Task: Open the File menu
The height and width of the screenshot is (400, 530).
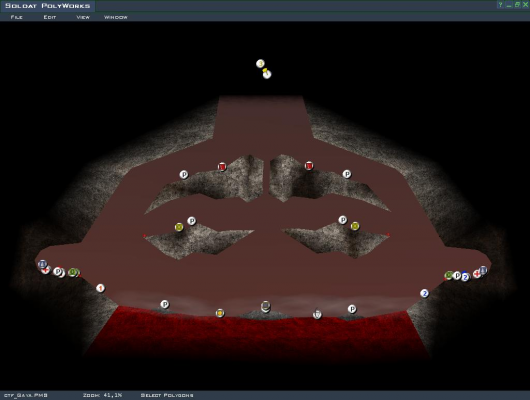Action: click(17, 17)
